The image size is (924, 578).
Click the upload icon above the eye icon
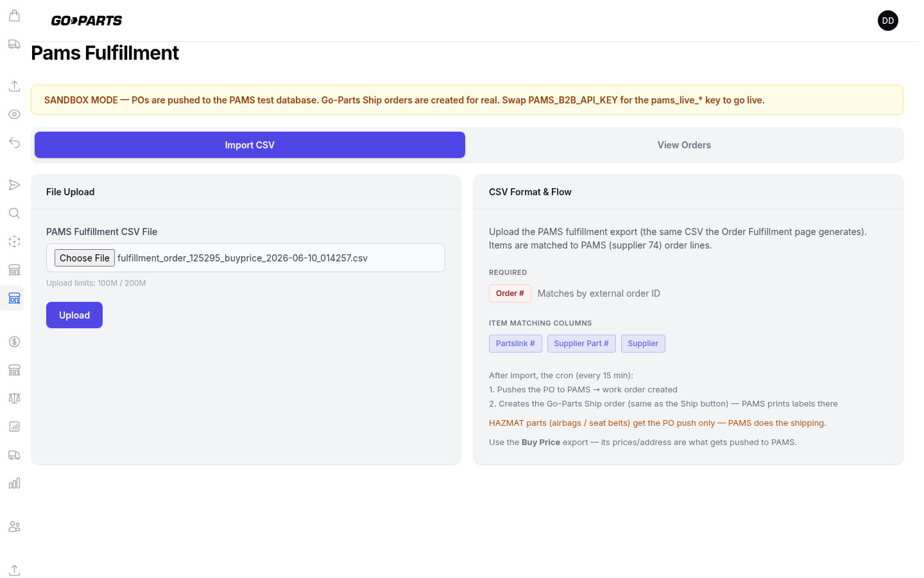(x=14, y=86)
